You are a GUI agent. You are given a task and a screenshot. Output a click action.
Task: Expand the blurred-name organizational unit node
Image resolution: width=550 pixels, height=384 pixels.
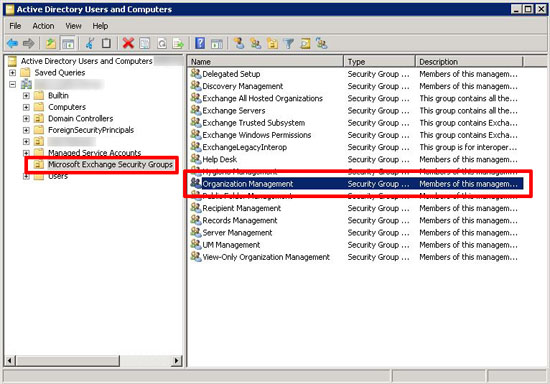coord(26,141)
